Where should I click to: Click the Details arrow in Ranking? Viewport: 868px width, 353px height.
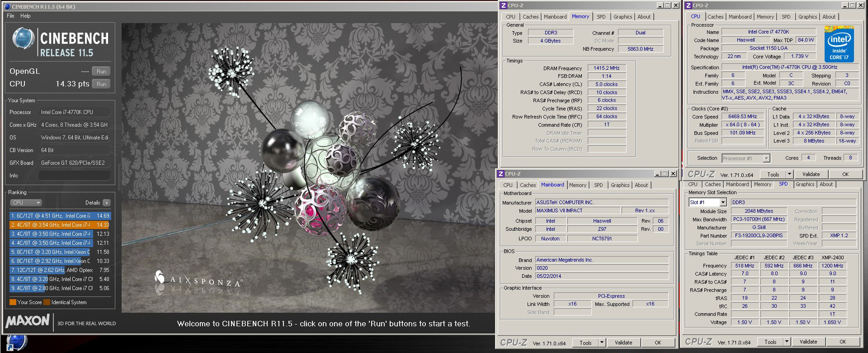click(106, 203)
